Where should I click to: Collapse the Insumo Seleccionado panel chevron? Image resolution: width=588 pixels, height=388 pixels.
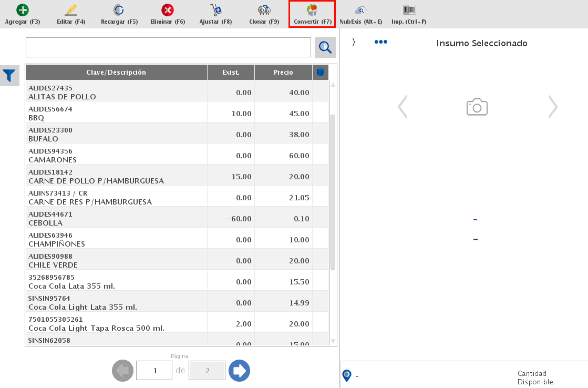point(354,42)
